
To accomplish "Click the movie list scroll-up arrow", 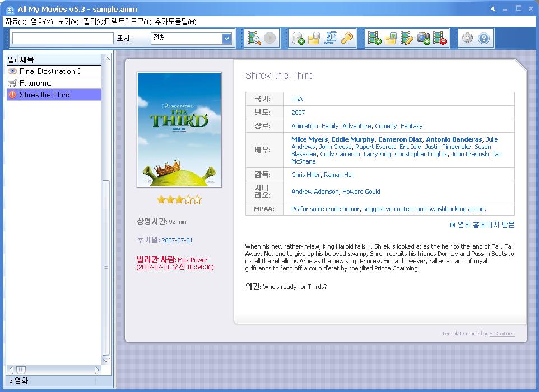I will coord(106,58).
